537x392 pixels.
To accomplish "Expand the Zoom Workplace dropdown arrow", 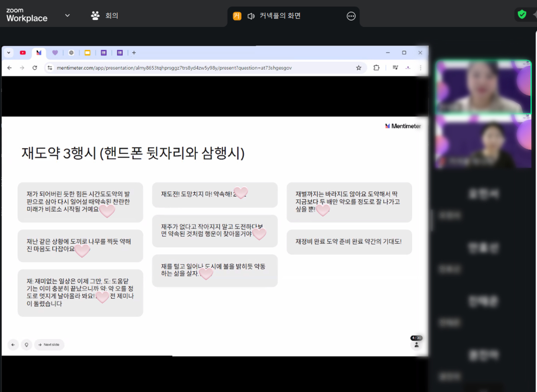I will tap(68, 15).
